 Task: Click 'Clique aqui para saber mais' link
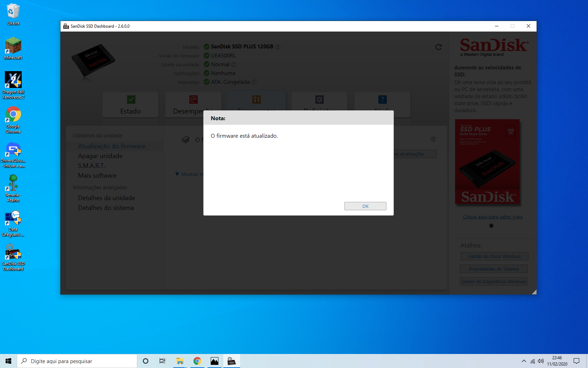[x=492, y=217]
